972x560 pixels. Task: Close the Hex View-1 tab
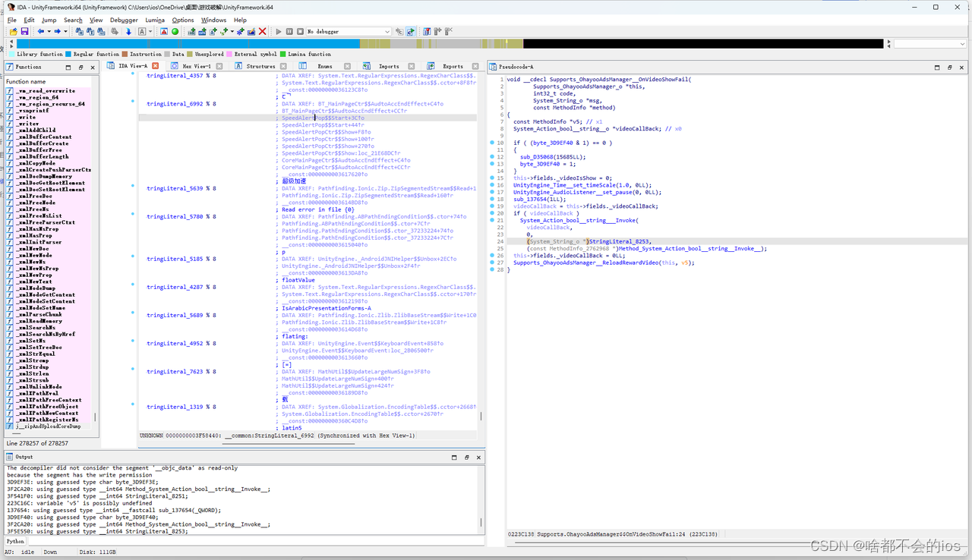pos(219,66)
